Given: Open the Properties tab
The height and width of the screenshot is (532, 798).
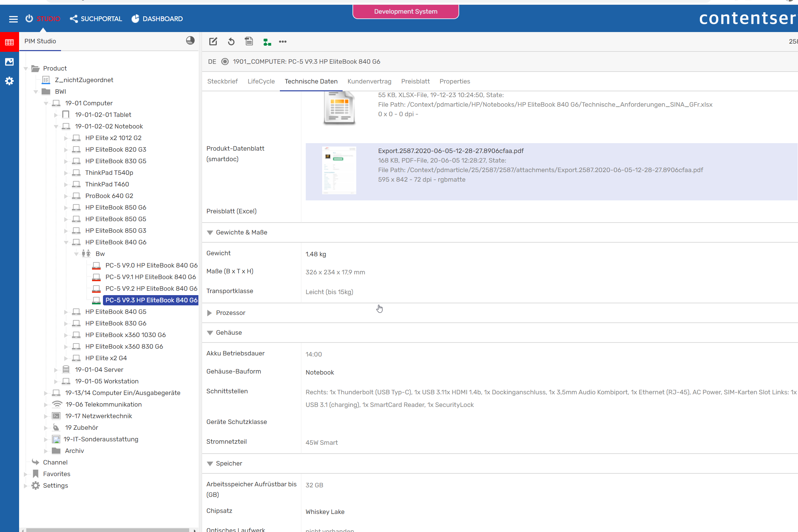Looking at the screenshot, I should [x=455, y=81].
